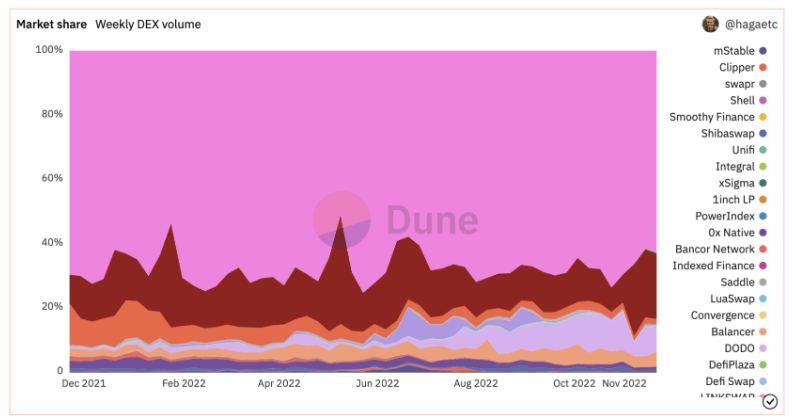Click the Jun 2022 x-axis label
The image size is (796, 420).
click(377, 383)
